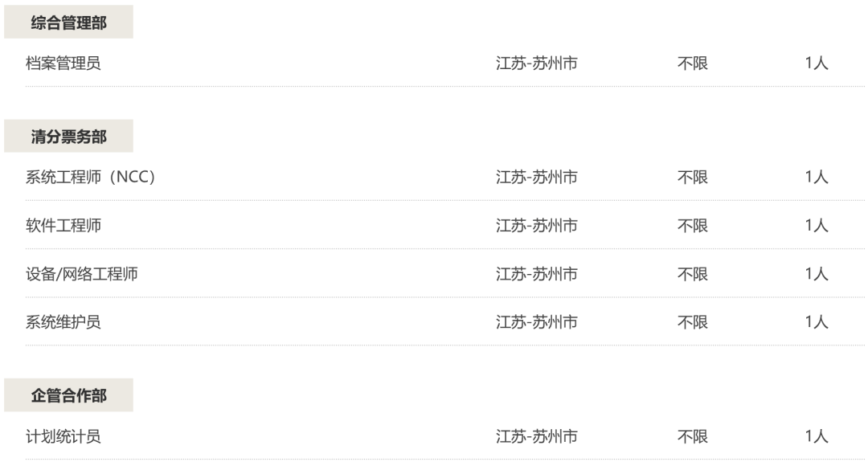Open the 系统工程师 (NCC) job posting
The image size is (868, 462).
[90, 178]
